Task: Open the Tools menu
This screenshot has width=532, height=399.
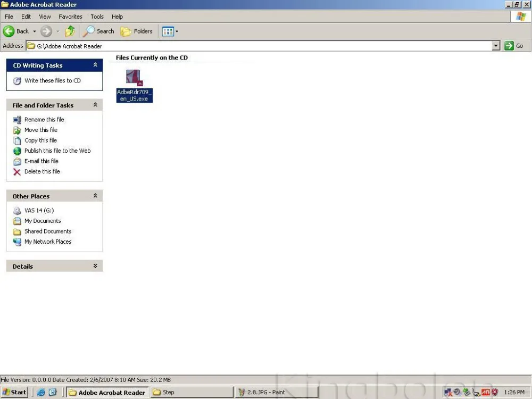Action: point(97,16)
